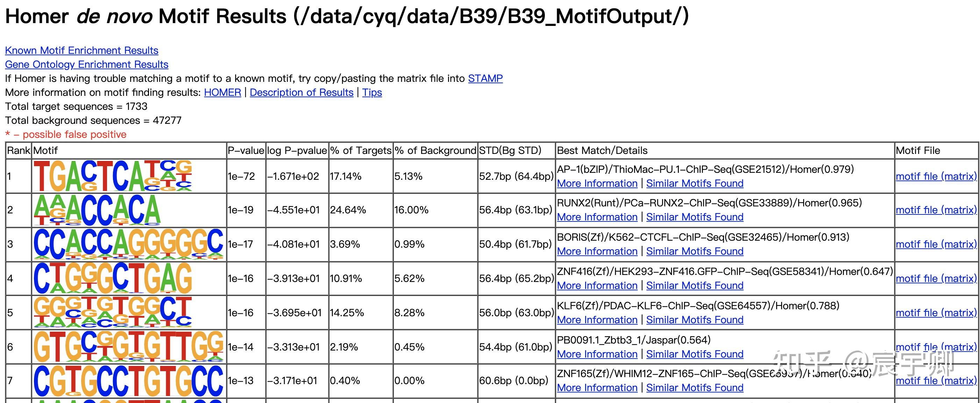
Task: Click the GTGCGGTGTTGG motif logo in rank 6
Action: click(x=128, y=347)
